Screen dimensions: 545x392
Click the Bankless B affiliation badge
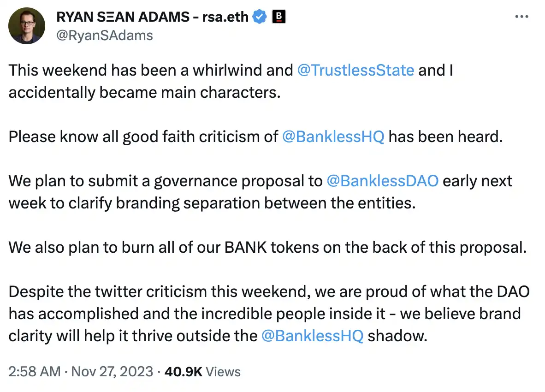coord(278,18)
